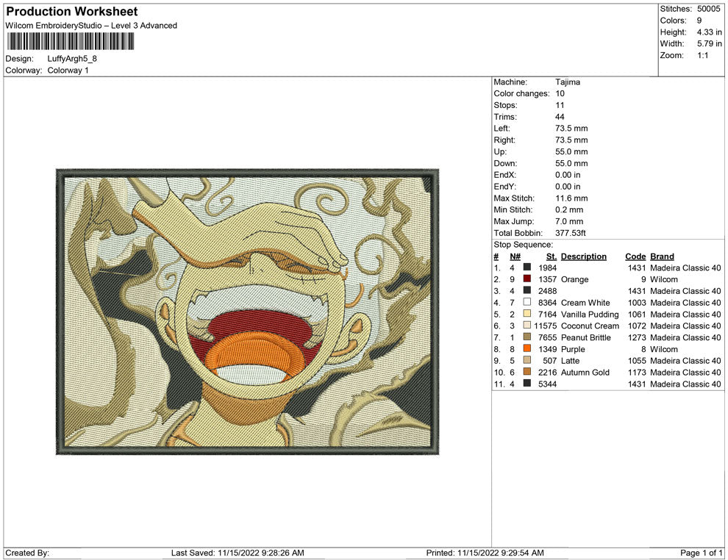Click the Description column header
This screenshot has width=728, height=560.
[x=584, y=256]
